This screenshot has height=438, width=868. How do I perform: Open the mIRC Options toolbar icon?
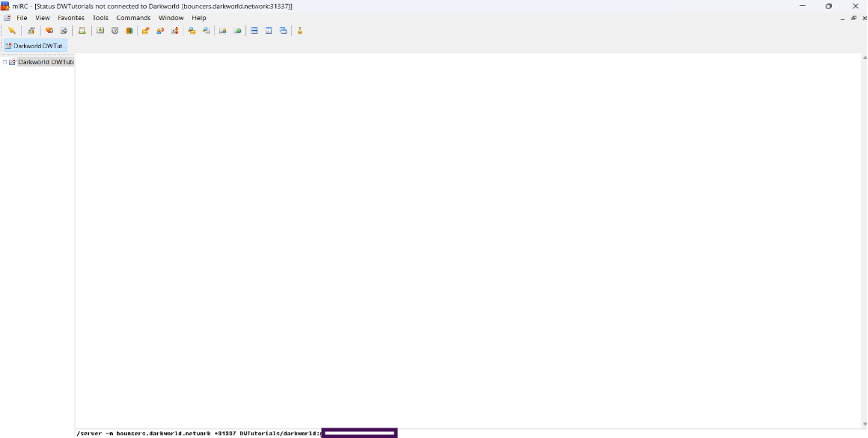(x=31, y=31)
